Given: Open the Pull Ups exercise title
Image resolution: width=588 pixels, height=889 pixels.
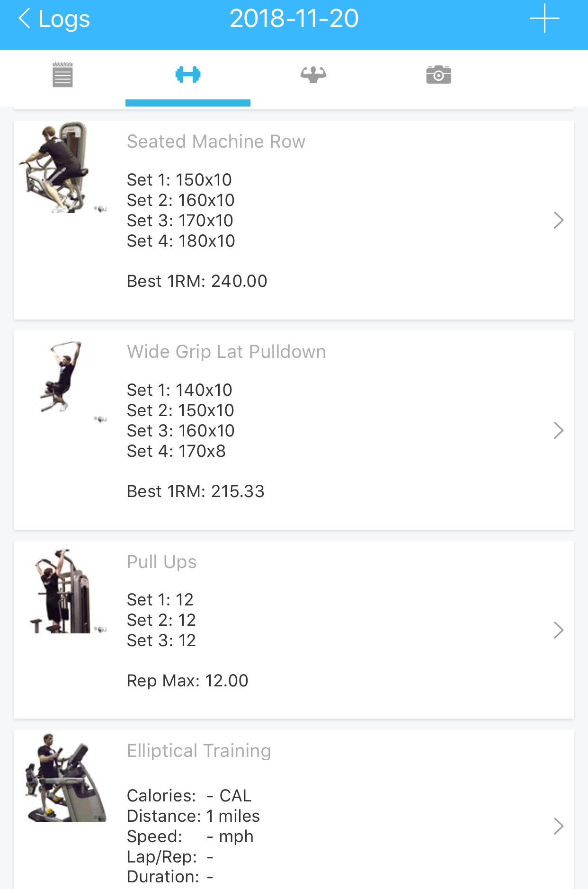Looking at the screenshot, I should (x=161, y=562).
